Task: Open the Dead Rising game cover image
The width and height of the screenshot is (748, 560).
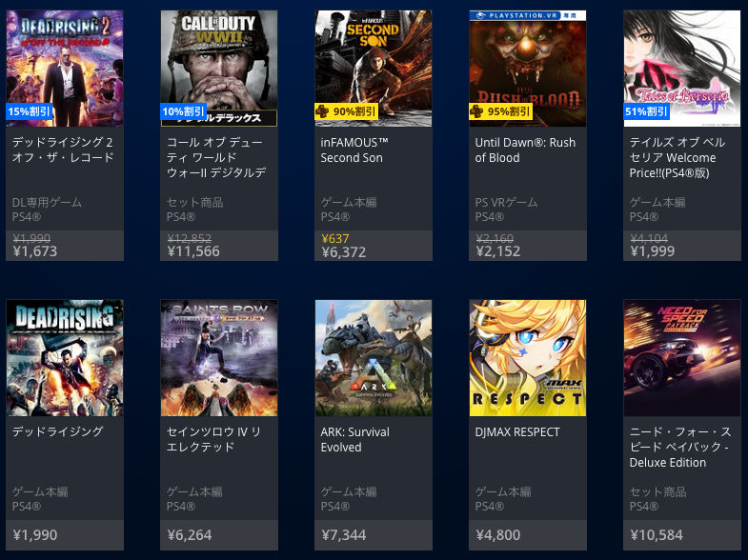Action: pyautogui.click(x=65, y=358)
